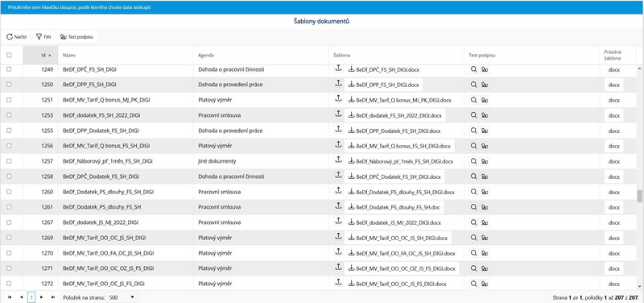Preview signature test for row 1249

(x=473, y=70)
